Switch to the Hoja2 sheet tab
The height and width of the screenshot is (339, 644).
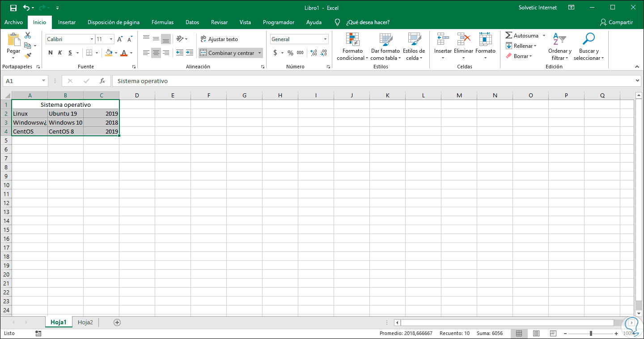tap(85, 322)
